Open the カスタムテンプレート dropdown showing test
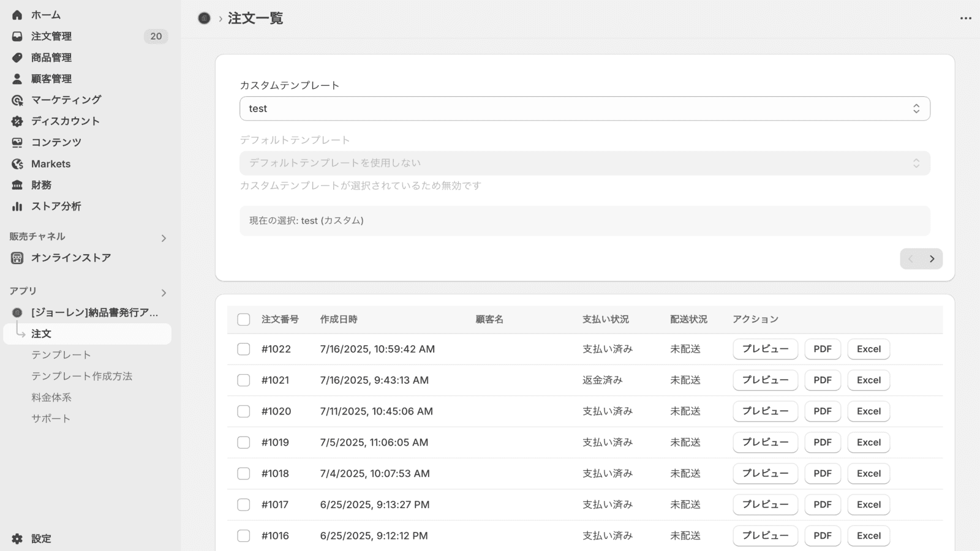Screen dimensions: 980x551 (584, 108)
